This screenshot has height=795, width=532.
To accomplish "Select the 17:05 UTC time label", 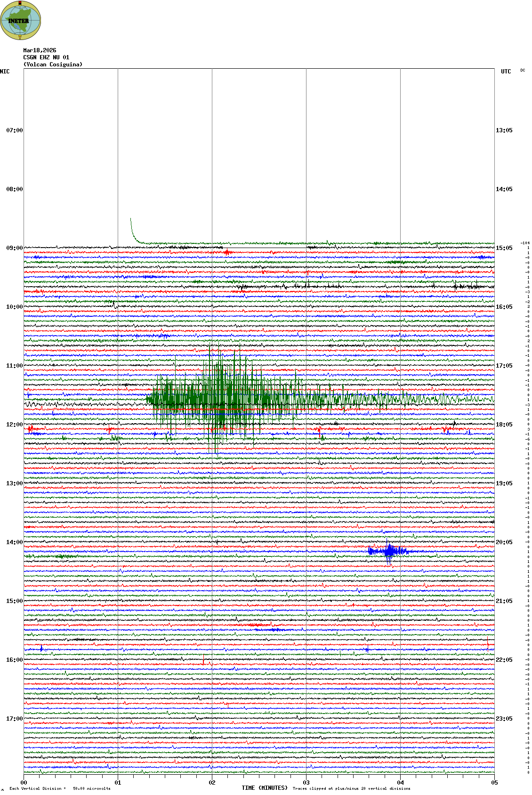I will tap(504, 366).
